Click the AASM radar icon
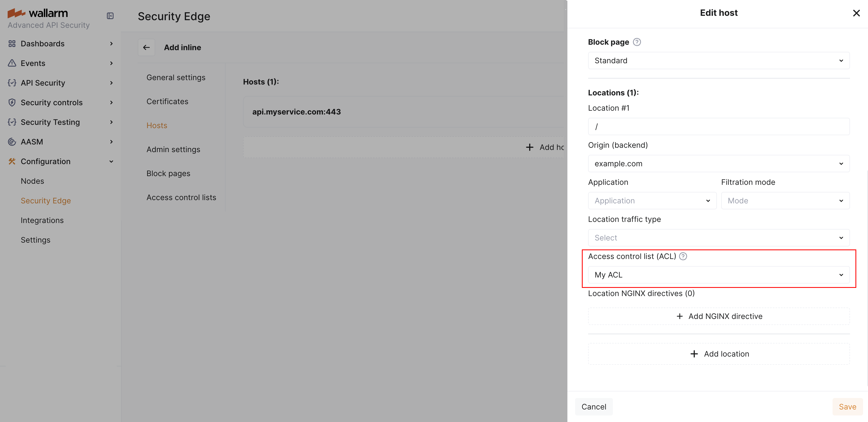The width and height of the screenshot is (868, 422). 12,142
